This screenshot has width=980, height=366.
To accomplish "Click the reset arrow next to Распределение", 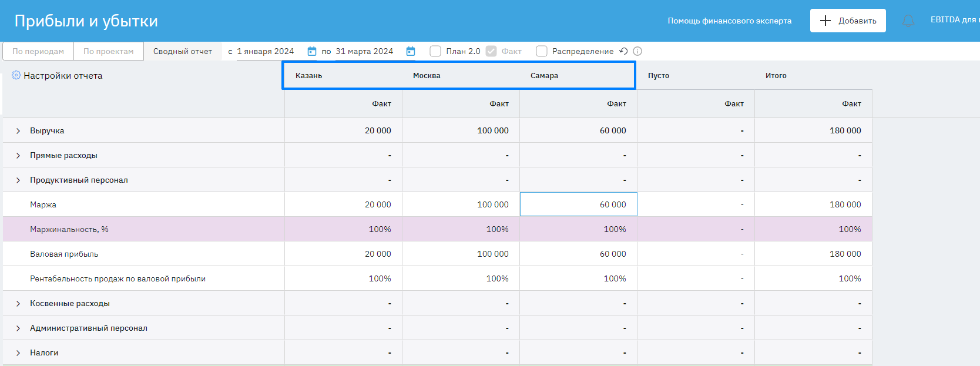I will tap(623, 51).
